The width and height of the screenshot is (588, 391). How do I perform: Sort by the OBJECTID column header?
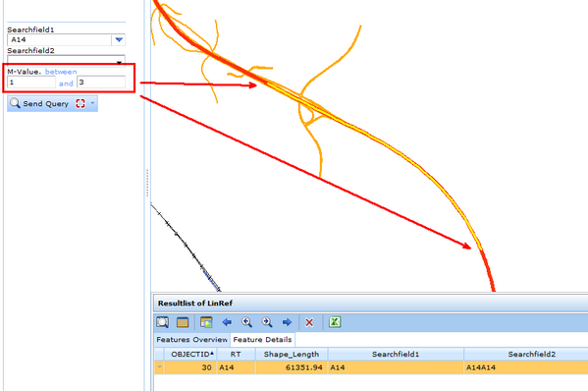[x=190, y=355]
